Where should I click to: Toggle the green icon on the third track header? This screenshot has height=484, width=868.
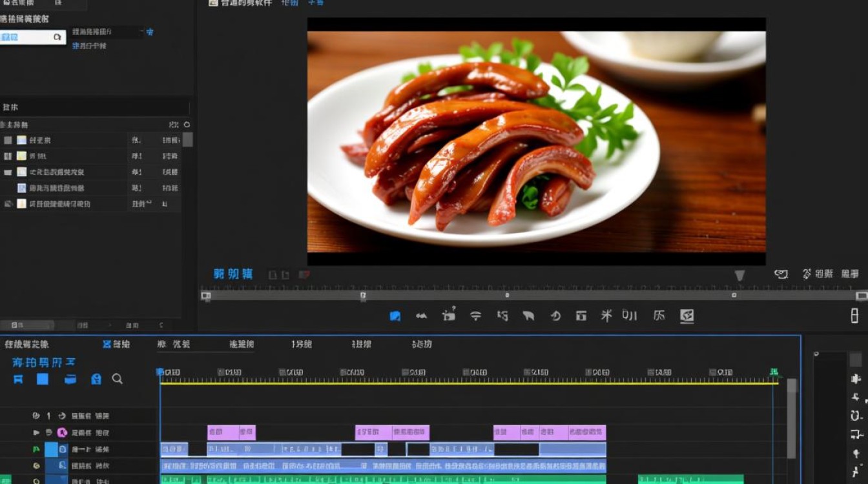coord(36,449)
